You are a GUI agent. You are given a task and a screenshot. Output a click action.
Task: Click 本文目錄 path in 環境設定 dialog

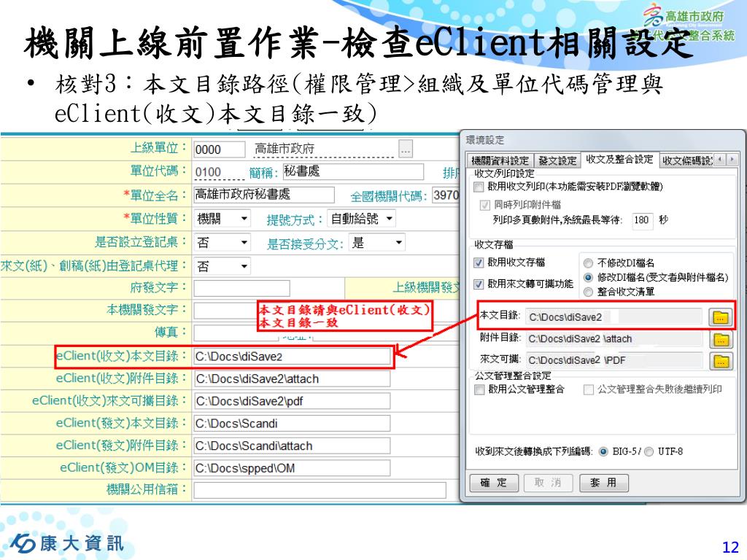(x=614, y=317)
